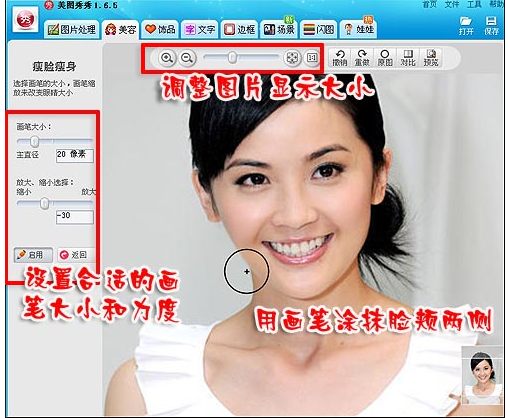Click the fit-to-window icon

click(292, 58)
